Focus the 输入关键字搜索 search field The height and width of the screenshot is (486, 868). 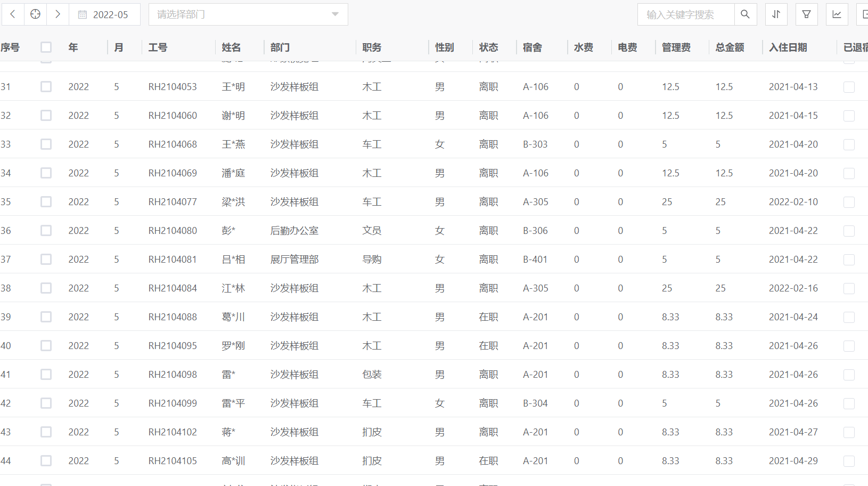(686, 14)
